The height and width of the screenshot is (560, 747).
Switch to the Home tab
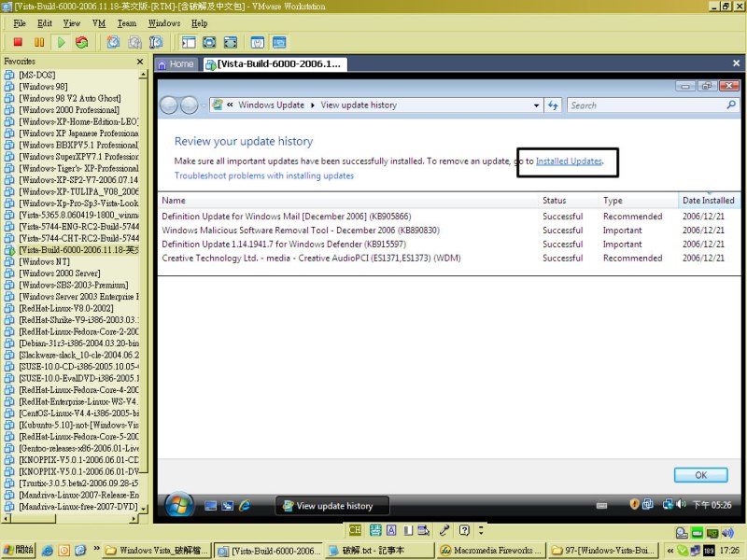click(x=176, y=63)
